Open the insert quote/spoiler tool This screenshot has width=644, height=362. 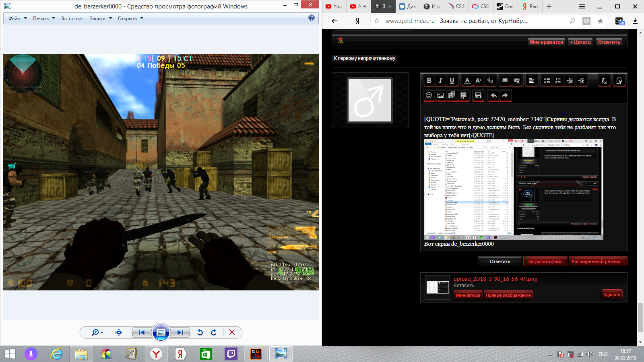pos(463,95)
